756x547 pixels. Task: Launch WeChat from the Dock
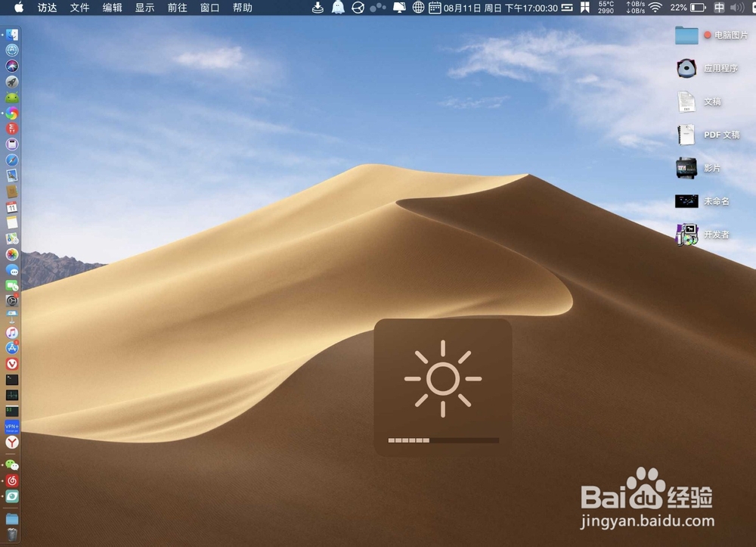coord(11,466)
